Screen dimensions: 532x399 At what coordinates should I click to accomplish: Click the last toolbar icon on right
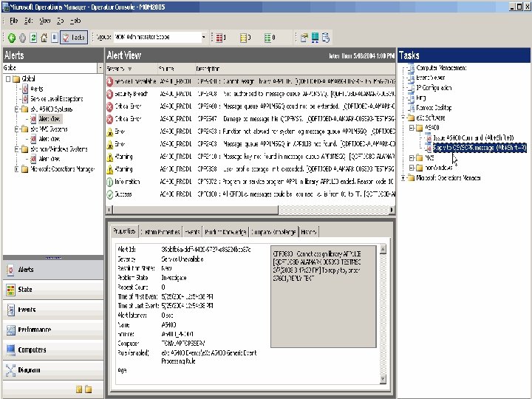[326, 38]
